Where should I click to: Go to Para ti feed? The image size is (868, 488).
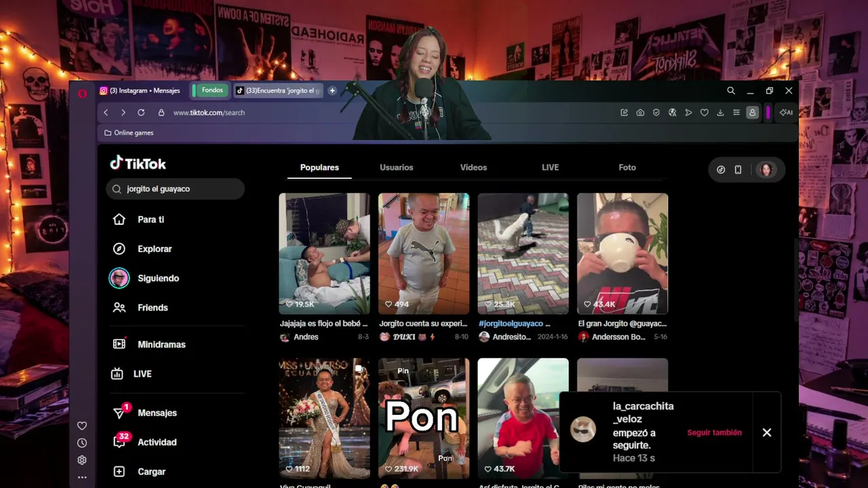(138, 220)
